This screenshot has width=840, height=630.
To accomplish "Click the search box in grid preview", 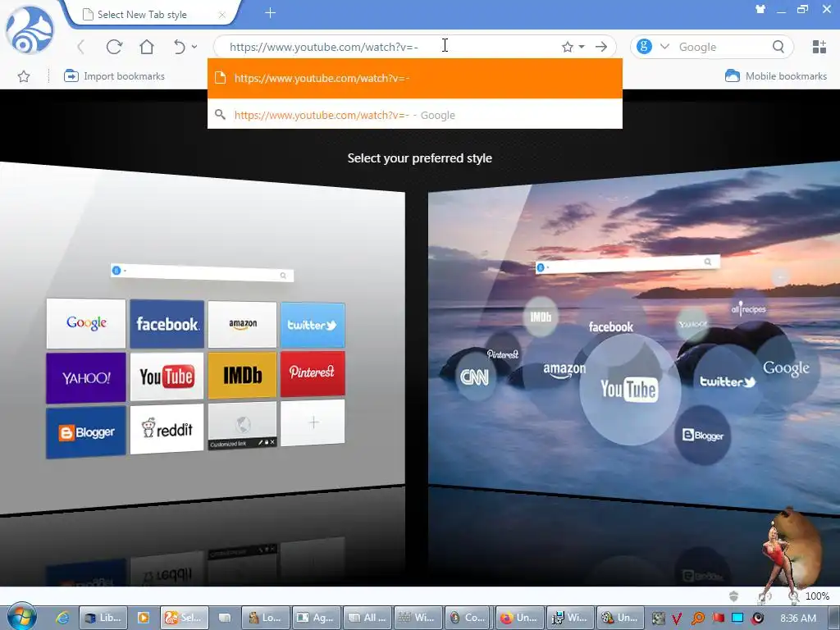I will click(202, 272).
